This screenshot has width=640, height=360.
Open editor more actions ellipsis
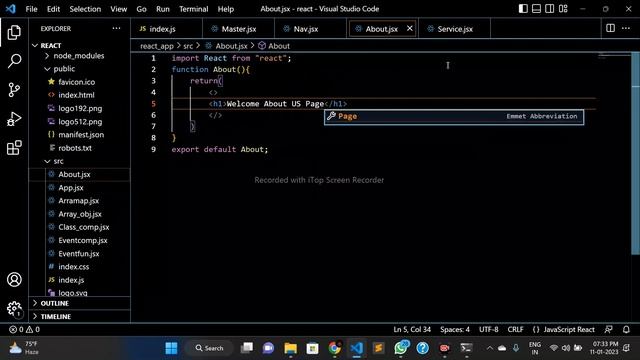(626, 28)
